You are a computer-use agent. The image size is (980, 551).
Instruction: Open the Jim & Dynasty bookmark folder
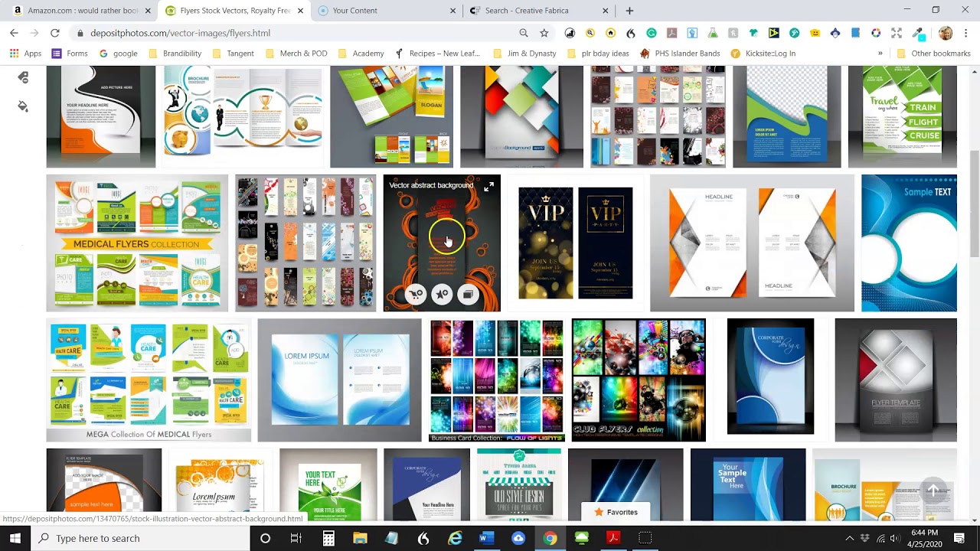click(x=524, y=54)
